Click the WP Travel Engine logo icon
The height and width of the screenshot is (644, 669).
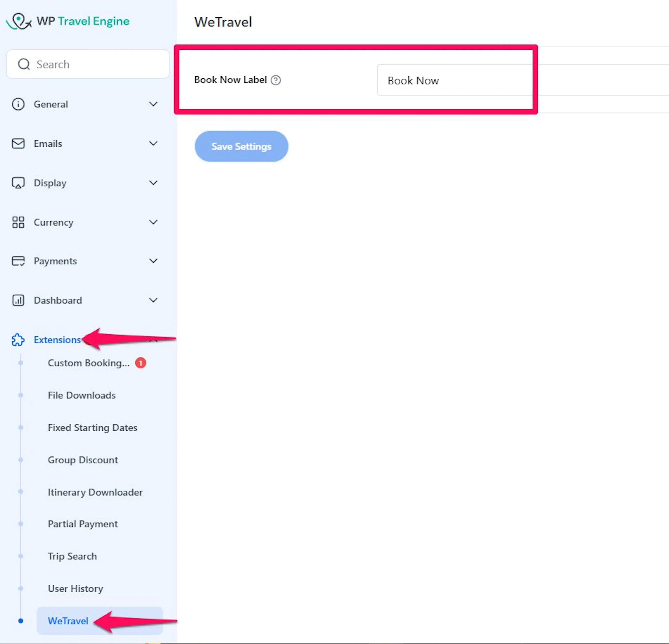[x=19, y=21]
